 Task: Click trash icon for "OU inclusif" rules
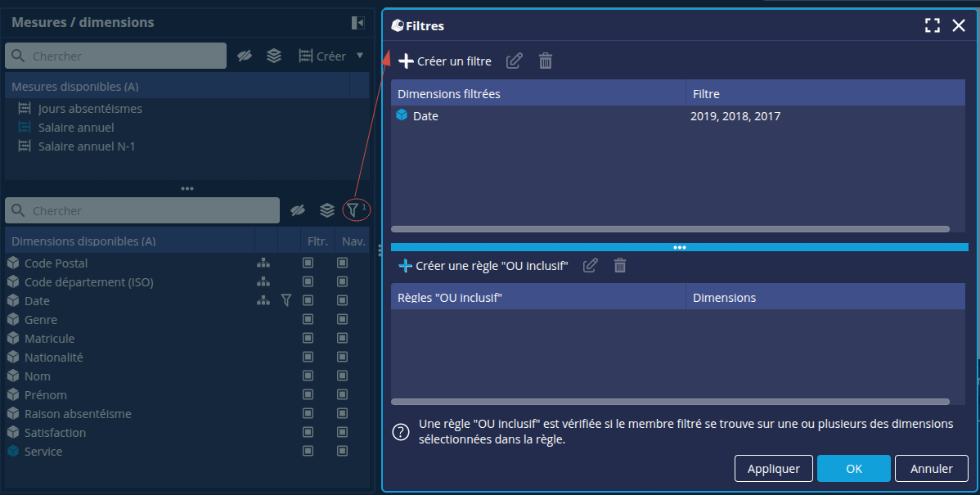point(620,266)
